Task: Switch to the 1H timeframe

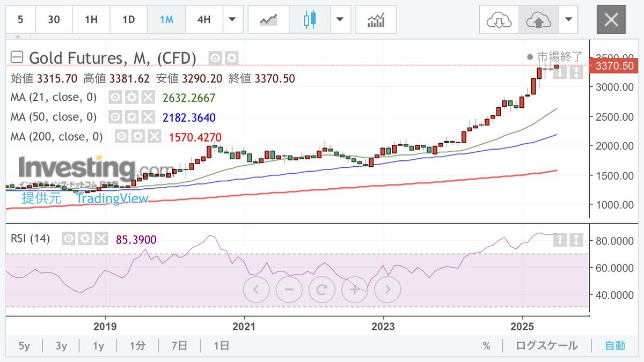Action: point(91,20)
